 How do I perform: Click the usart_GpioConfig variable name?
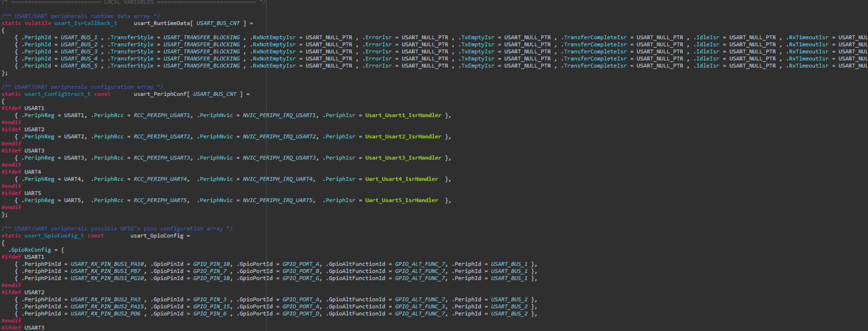(x=157, y=236)
